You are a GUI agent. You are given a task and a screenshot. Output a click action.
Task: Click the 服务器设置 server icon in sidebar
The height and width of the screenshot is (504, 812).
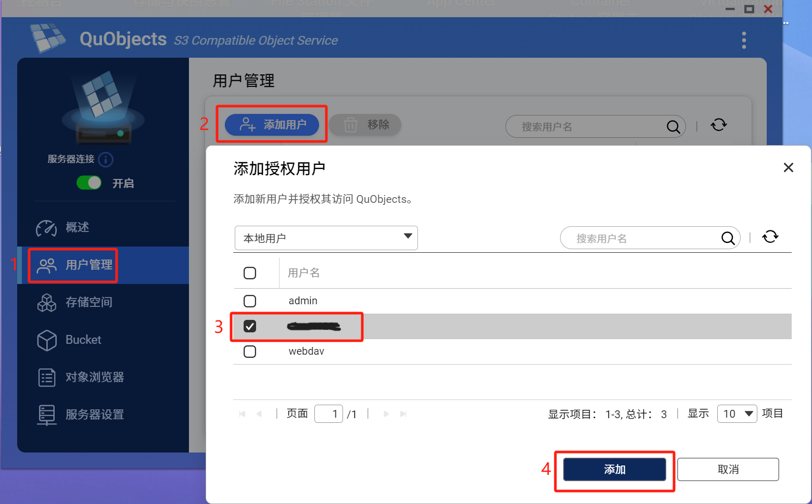tap(47, 415)
